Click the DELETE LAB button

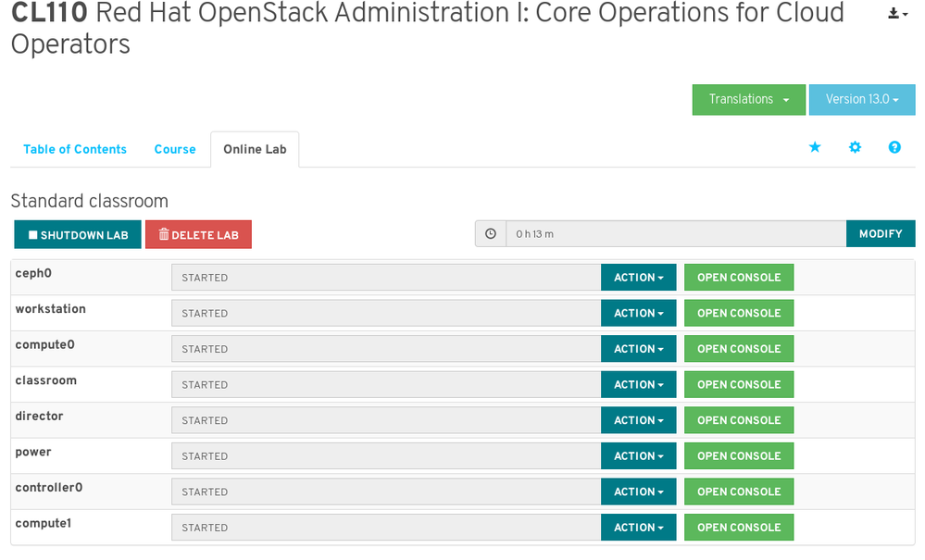click(198, 235)
